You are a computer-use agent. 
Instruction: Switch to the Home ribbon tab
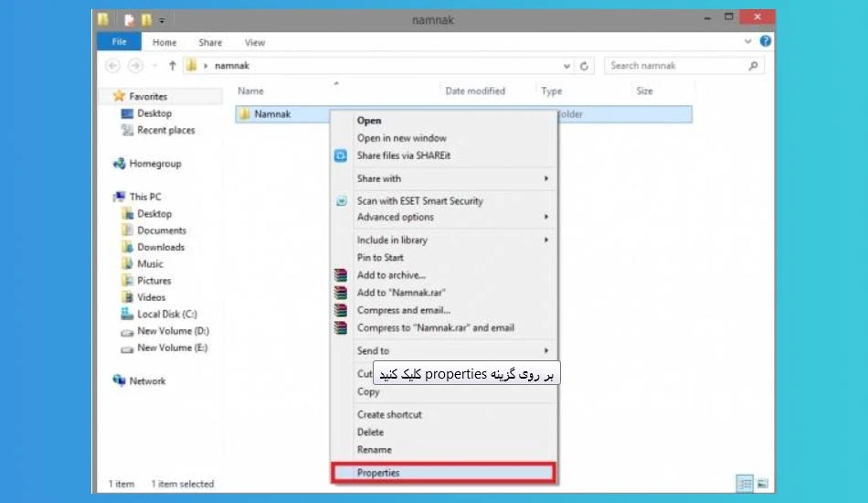164,42
